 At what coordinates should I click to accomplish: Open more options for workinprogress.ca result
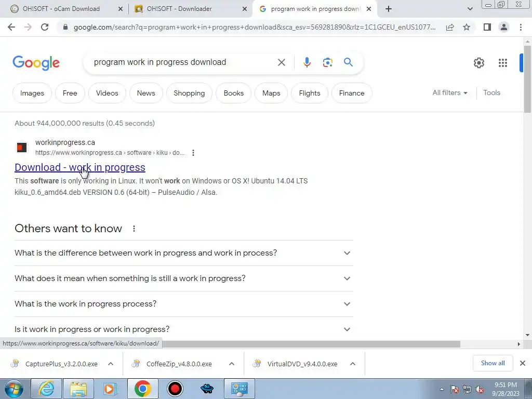[193, 153]
